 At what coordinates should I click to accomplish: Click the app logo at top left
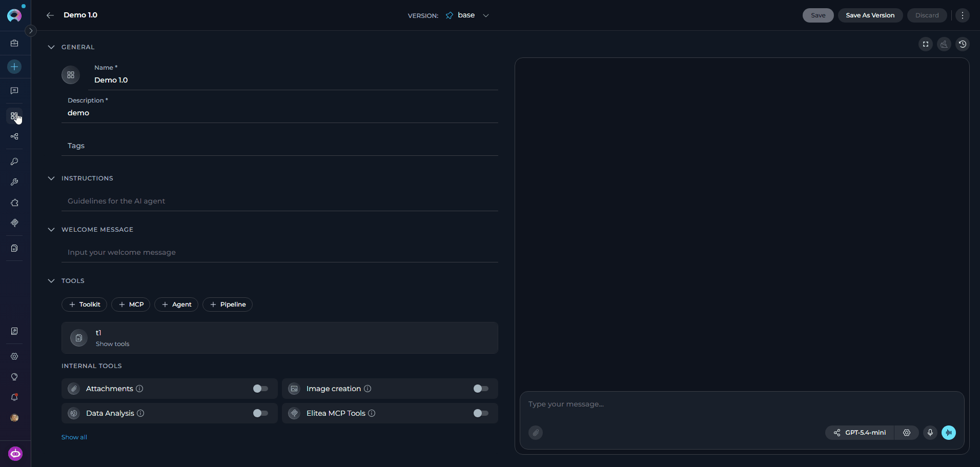coord(14,15)
